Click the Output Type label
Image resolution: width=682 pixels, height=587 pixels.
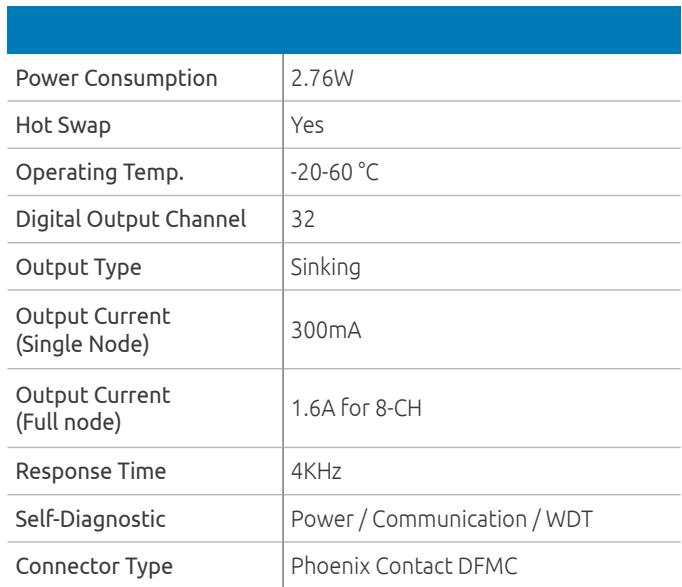pyautogui.click(x=79, y=268)
